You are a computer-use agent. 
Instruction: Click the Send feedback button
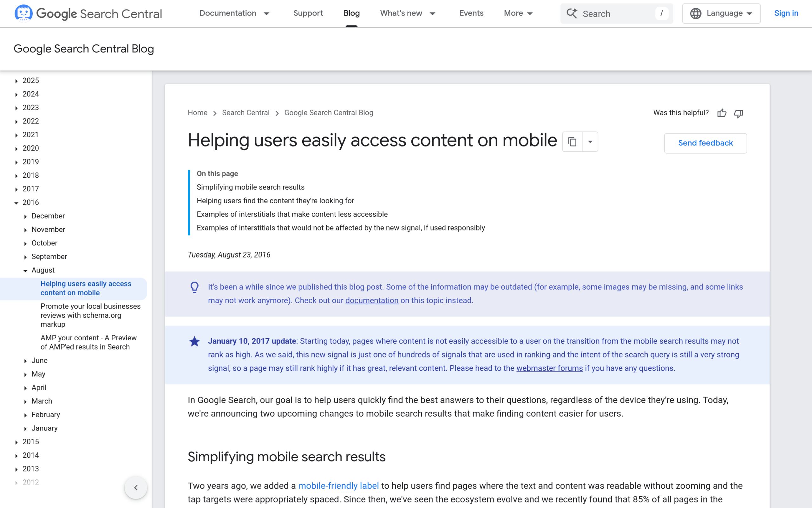coord(705,143)
